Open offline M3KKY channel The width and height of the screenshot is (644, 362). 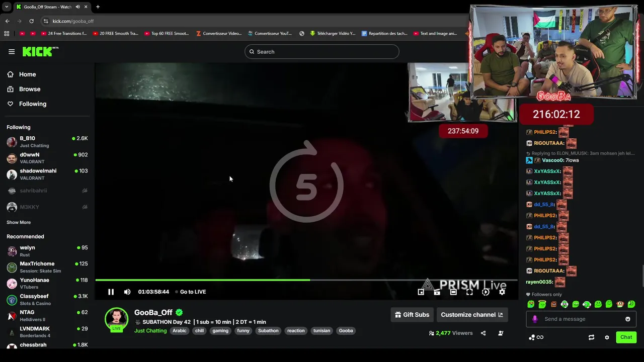coord(47,207)
